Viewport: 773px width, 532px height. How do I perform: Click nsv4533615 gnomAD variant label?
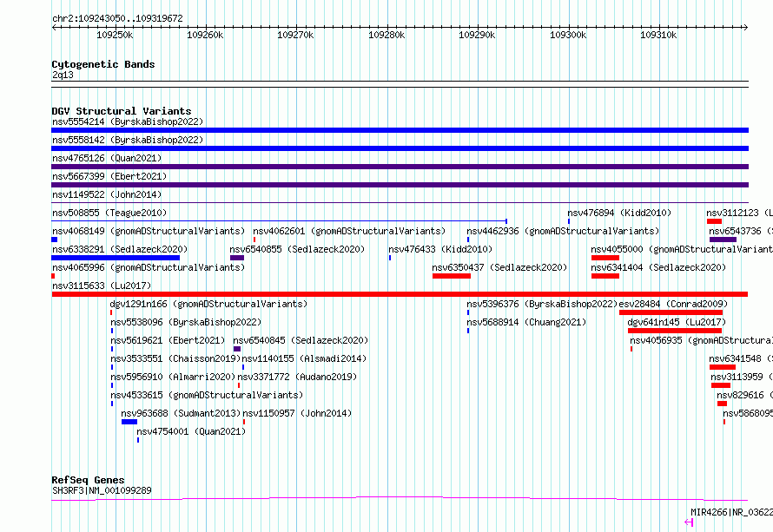(x=207, y=395)
